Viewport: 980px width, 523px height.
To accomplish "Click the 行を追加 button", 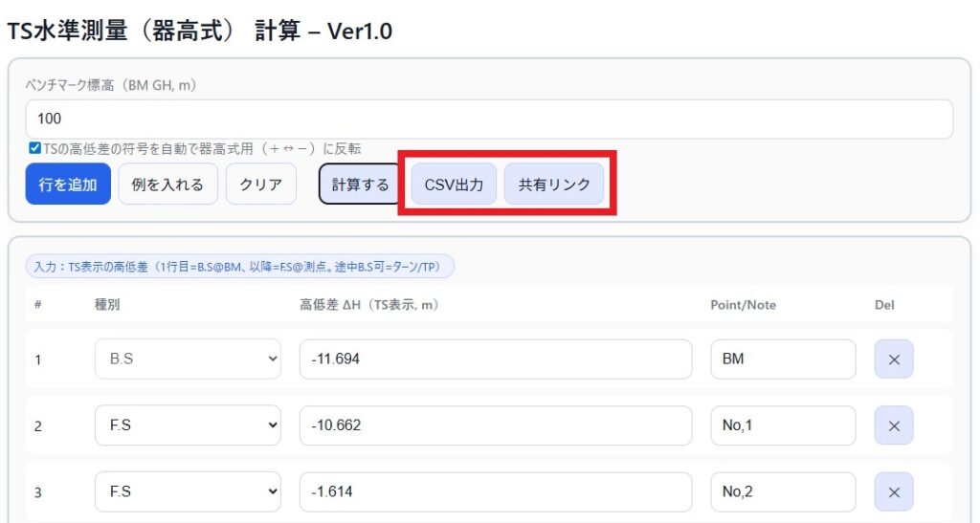I will (x=68, y=185).
